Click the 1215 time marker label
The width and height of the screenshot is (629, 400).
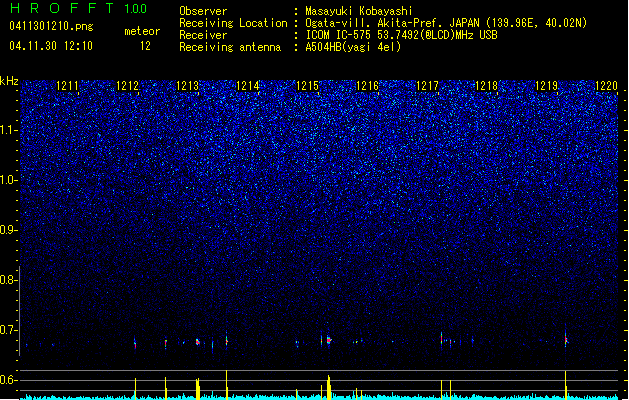click(x=307, y=86)
